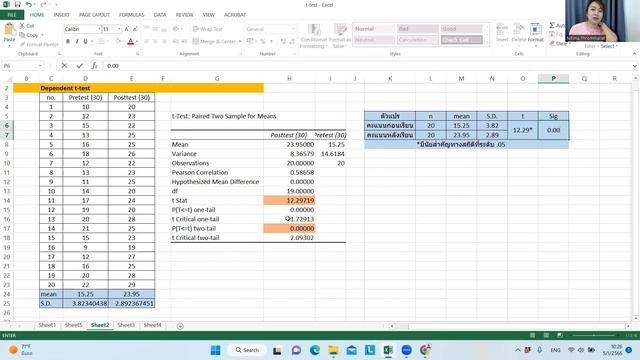Open the Merge & Center dropdown arrow
The width and height of the screenshot is (640, 360).
(240, 41)
